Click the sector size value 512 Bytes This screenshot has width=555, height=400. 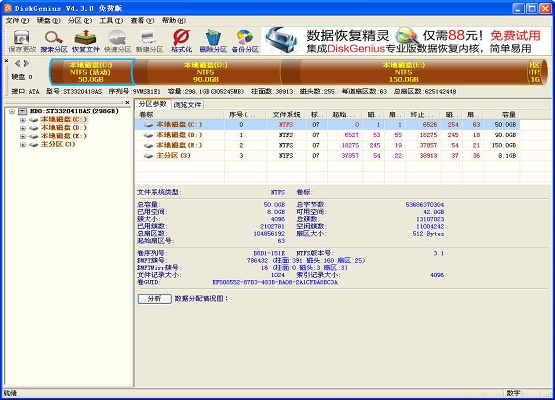(428, 234)
